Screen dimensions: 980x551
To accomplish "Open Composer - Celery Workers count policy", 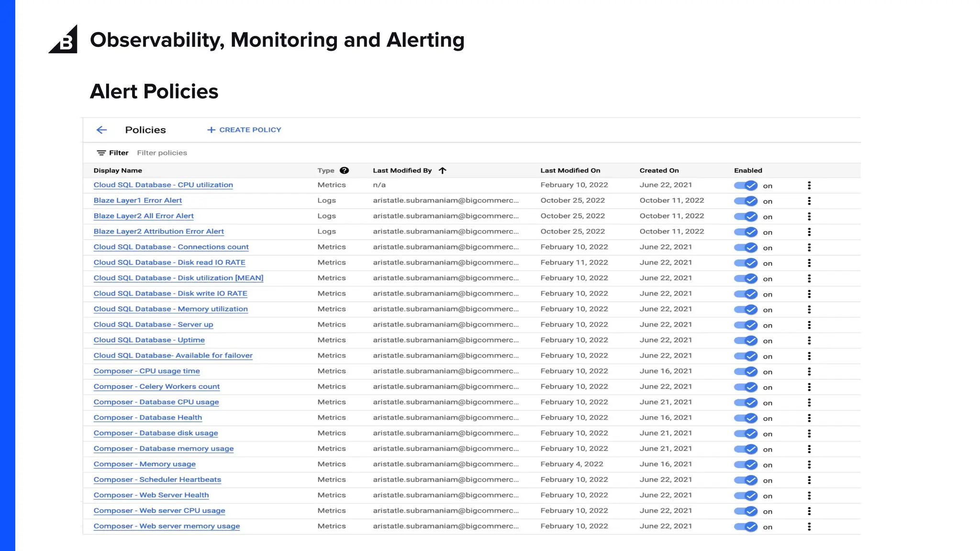I will tap(156, 386).
